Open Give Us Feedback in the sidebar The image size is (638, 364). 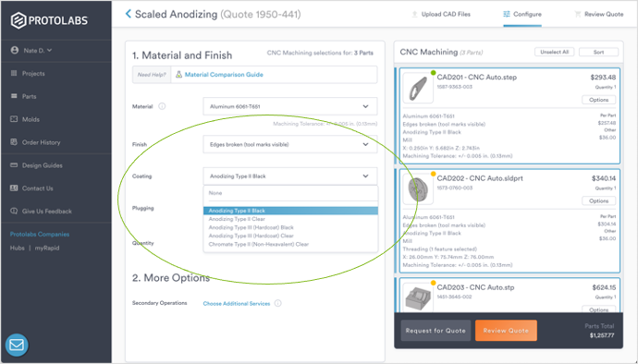[x=47, y=212]
